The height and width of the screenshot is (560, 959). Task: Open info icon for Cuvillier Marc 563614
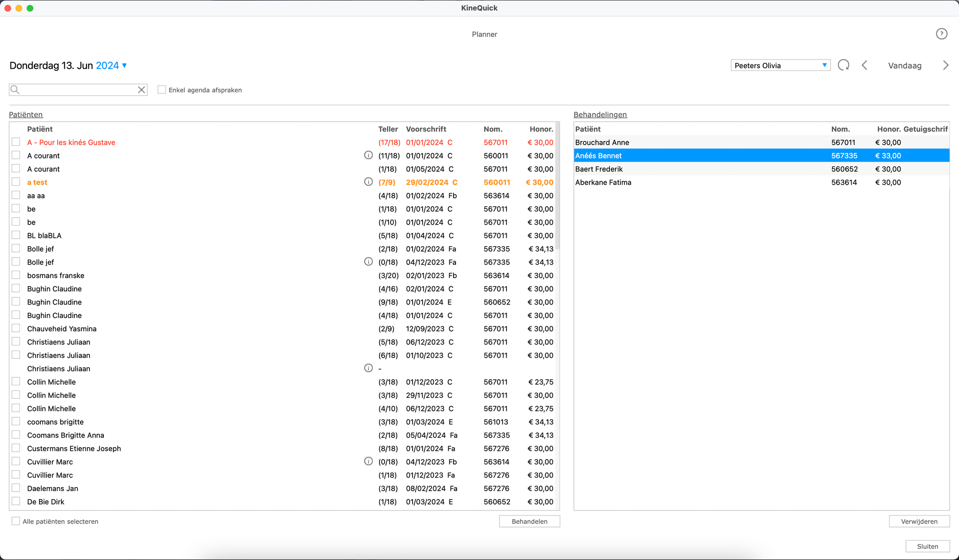pyautogui.click(x=368, y=461)
